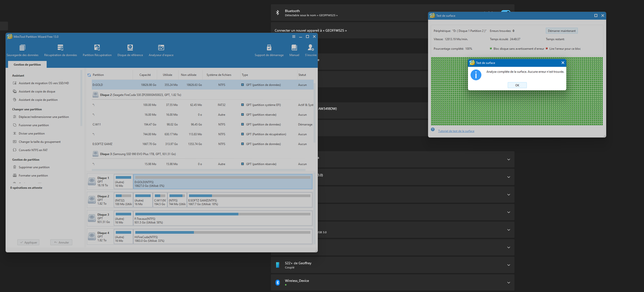Open MiniTool hamburger menu

pos(294,36)
